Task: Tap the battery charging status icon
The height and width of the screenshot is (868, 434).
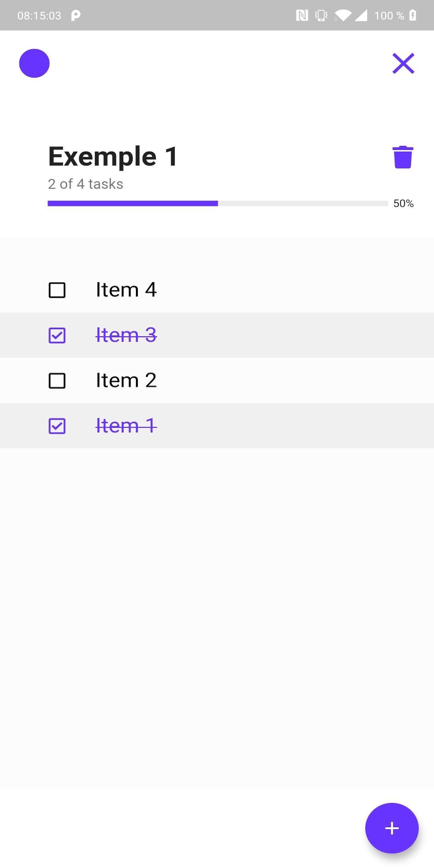Action: (413, 15)
